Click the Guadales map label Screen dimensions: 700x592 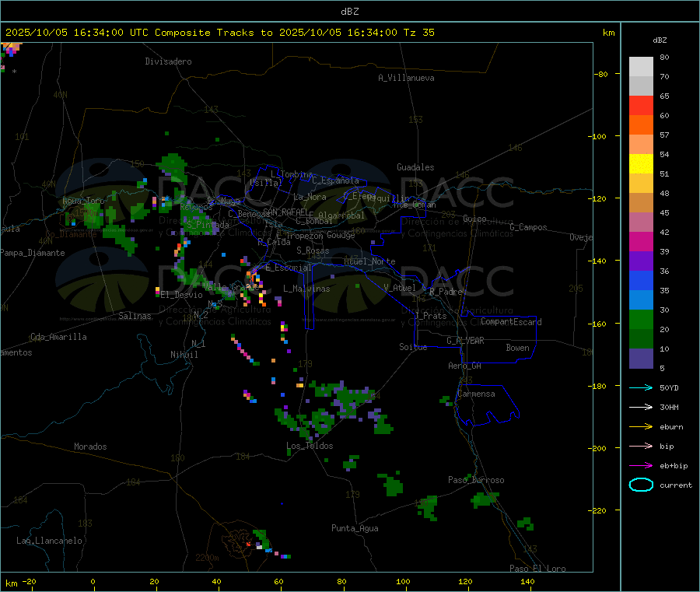(415, 167)
